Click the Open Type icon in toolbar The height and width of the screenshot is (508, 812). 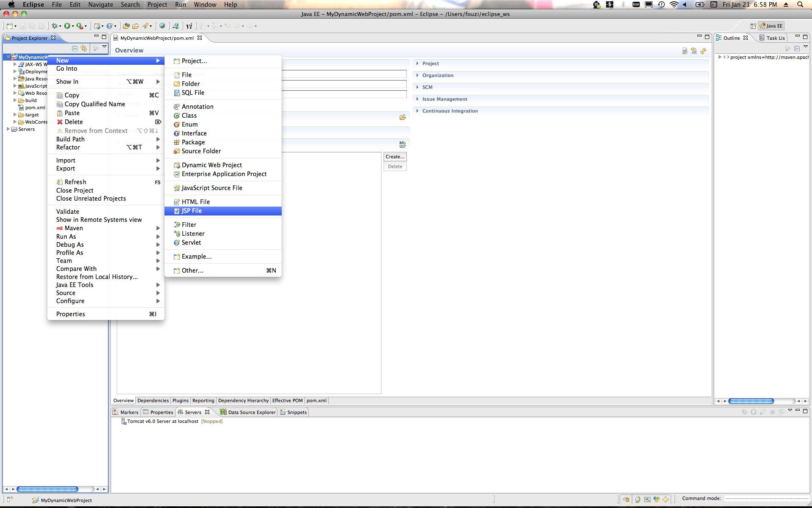point(126,26)
